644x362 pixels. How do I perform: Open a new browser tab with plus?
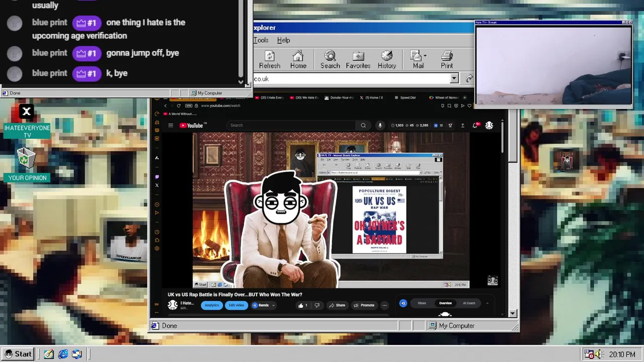click(x=464, y=98)
